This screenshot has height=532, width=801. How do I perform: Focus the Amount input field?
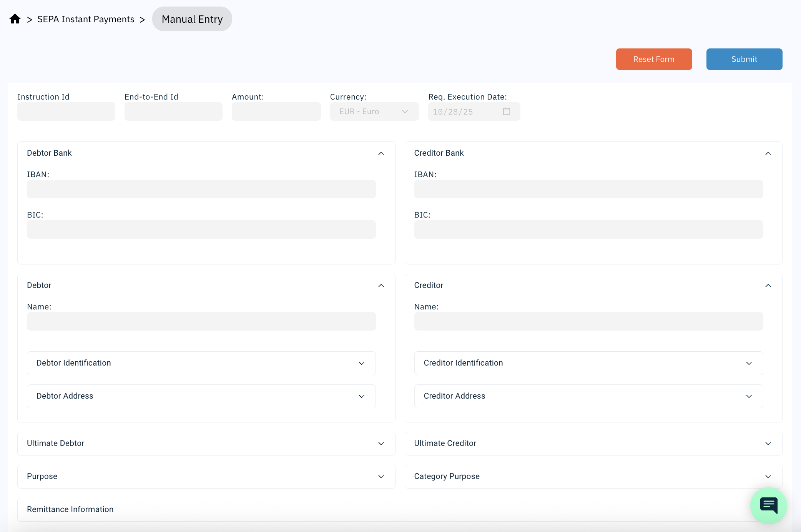point(276,111)
